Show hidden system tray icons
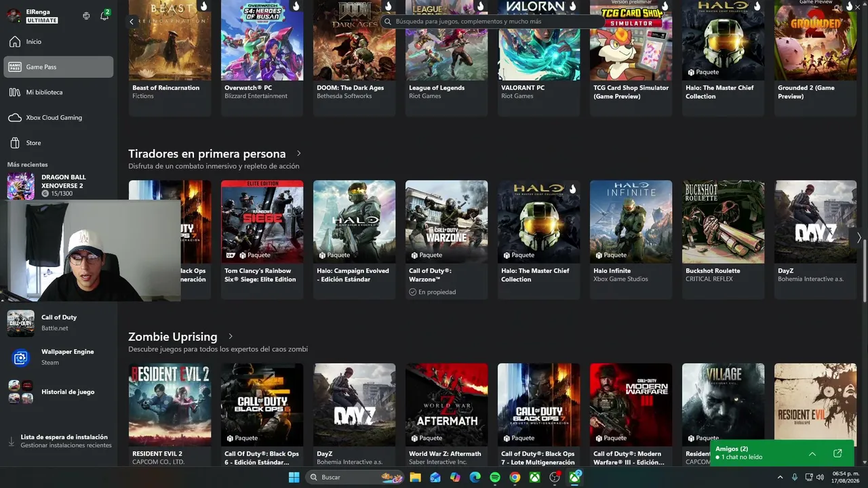The width and height of the screenshot is (868, 488). 780,477
